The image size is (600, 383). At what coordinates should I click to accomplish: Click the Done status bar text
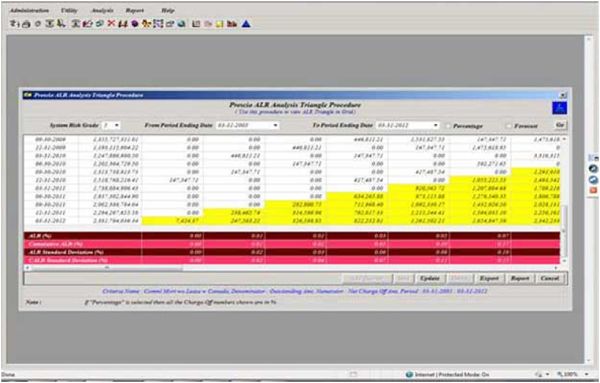8,374
